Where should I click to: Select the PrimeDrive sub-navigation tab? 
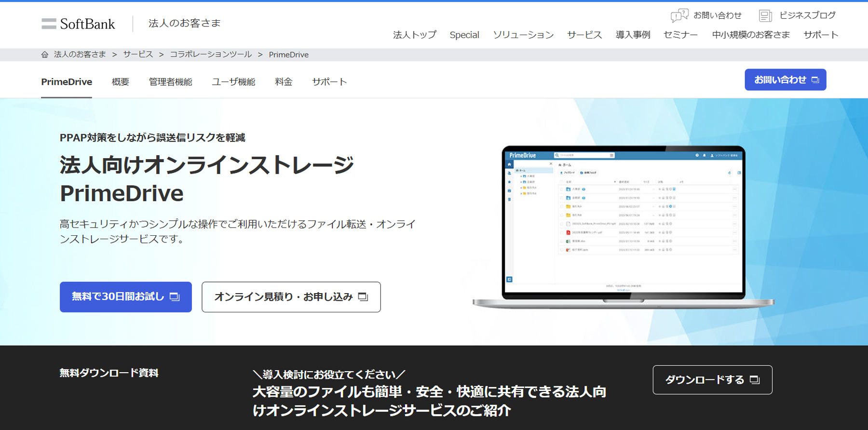click(67, 82)
